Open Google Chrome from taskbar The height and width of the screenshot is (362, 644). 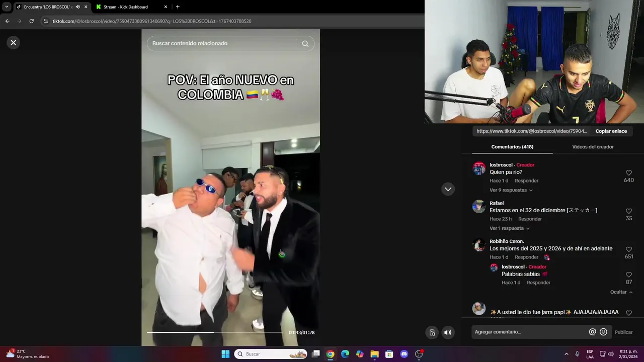point(330,354)
